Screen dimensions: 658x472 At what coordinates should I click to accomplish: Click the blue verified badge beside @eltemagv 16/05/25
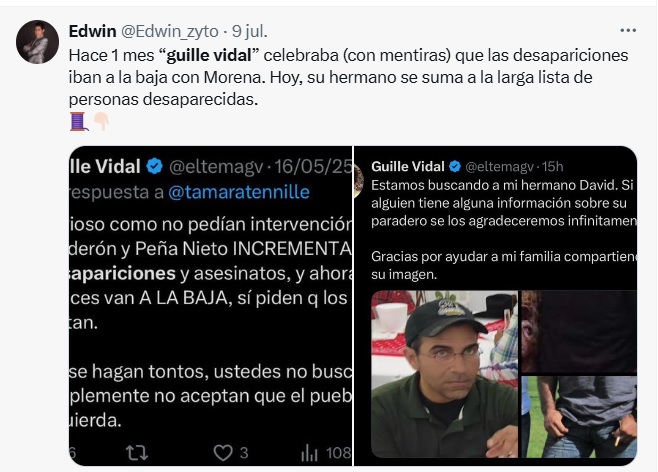coord(154,167)
